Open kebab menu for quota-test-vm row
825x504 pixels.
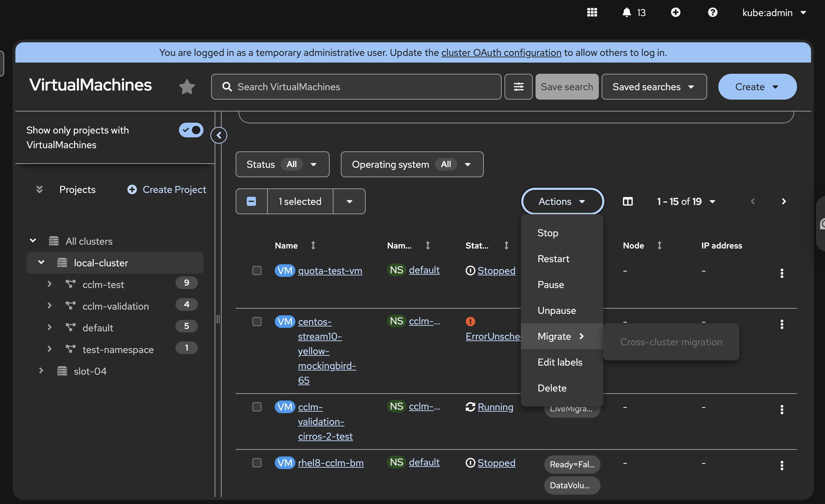click(x=782, y=273)
